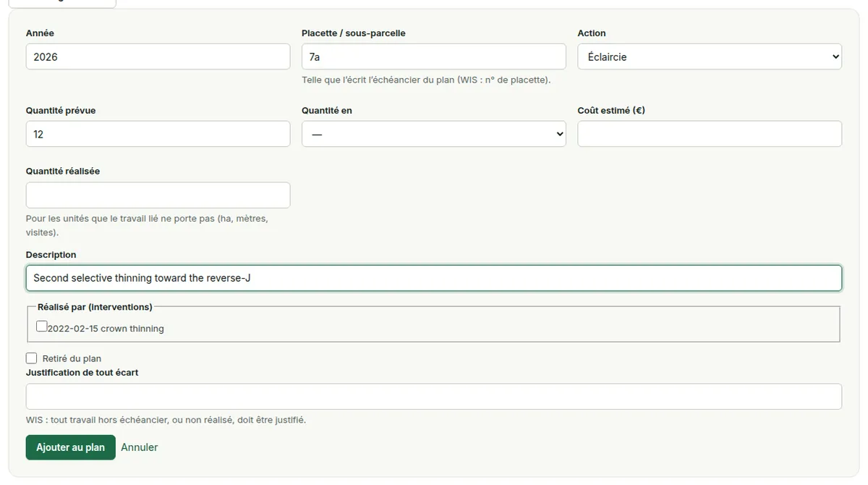Focus the Placette / sous-parcelle field

point(433,56)
